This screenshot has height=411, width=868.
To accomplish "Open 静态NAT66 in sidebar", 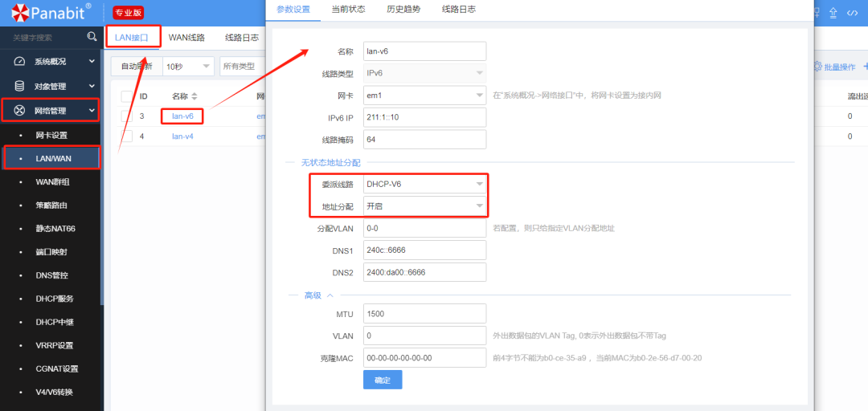I will coord(55,229).
